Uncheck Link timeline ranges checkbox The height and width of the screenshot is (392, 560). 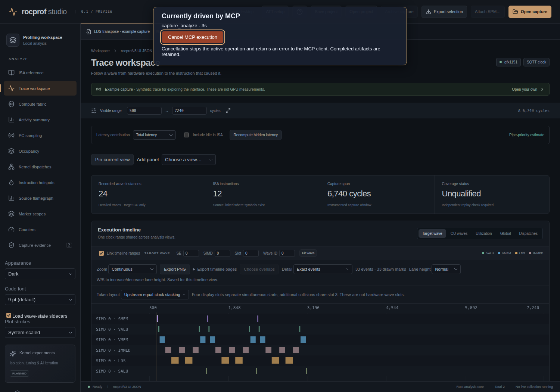point(101,253)
